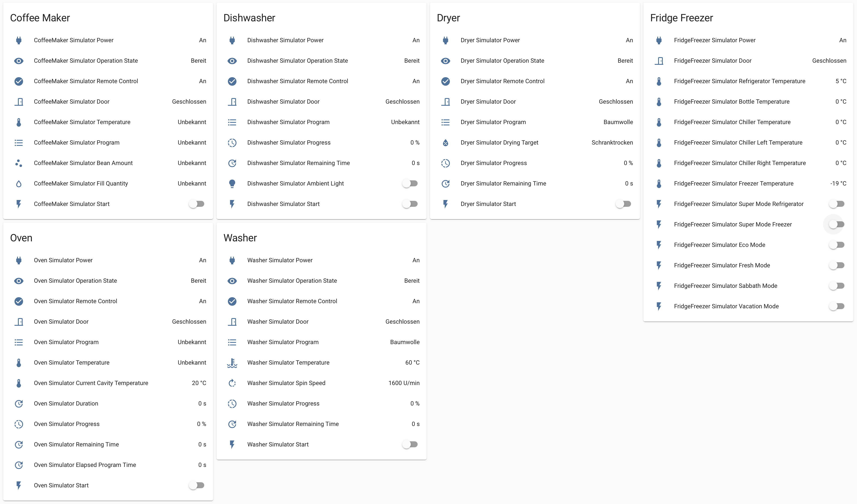Open the Washer Simulator Program label

[283, 342]
